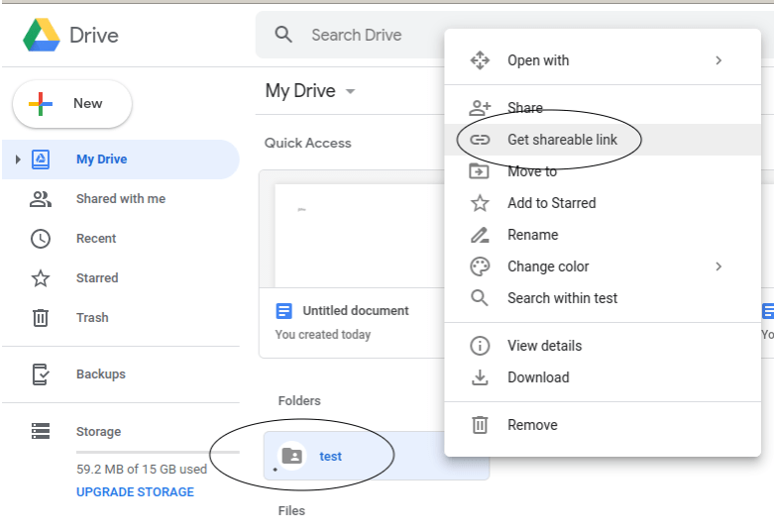
Task: Choose Add to Starred menu entry
Action: 551,203
